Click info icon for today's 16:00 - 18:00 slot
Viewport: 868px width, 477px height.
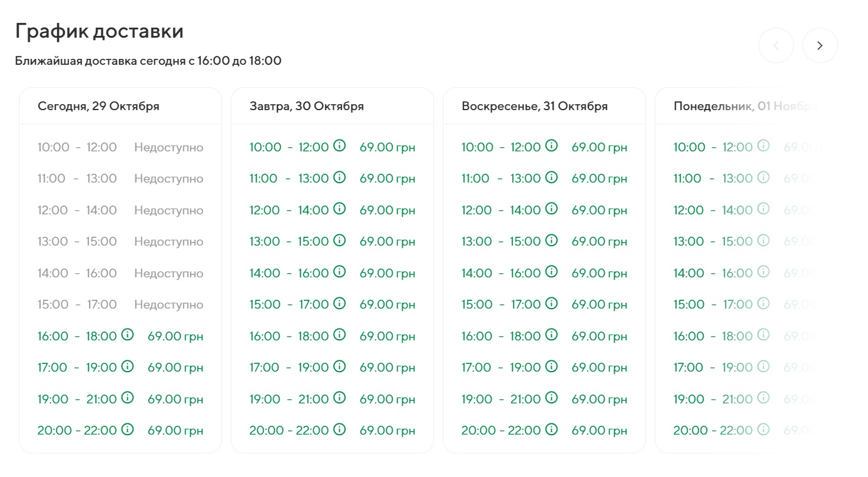tap(127, 334)
